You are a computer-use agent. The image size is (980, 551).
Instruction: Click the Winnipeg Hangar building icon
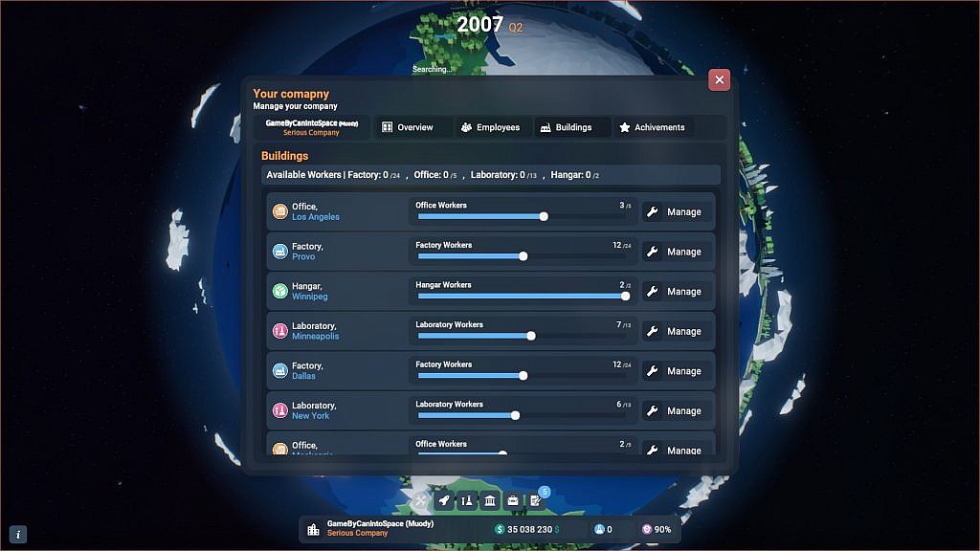click(x=280, y=291)
